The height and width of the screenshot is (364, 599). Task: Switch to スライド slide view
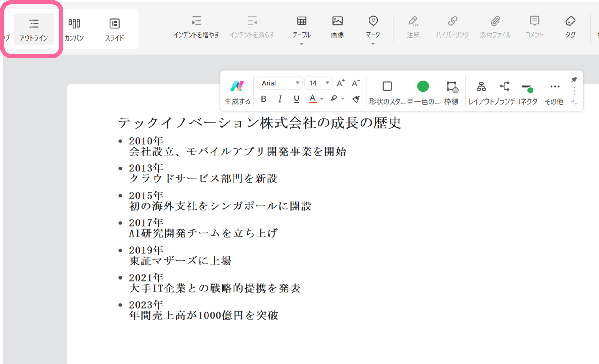click(114, 29)
